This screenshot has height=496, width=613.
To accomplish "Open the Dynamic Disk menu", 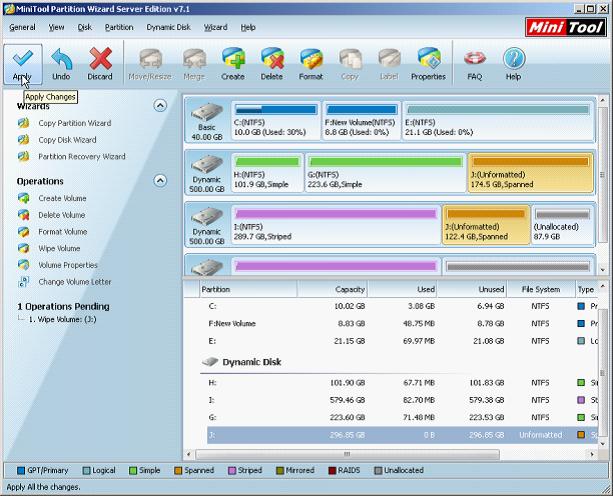I will (x=168, y=27).
